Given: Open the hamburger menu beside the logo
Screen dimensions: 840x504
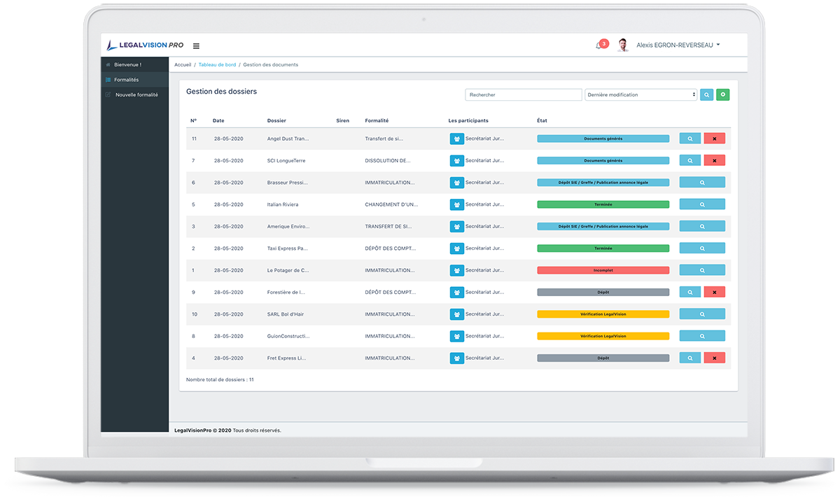Looking at the screenshot, I should point(196,46).
